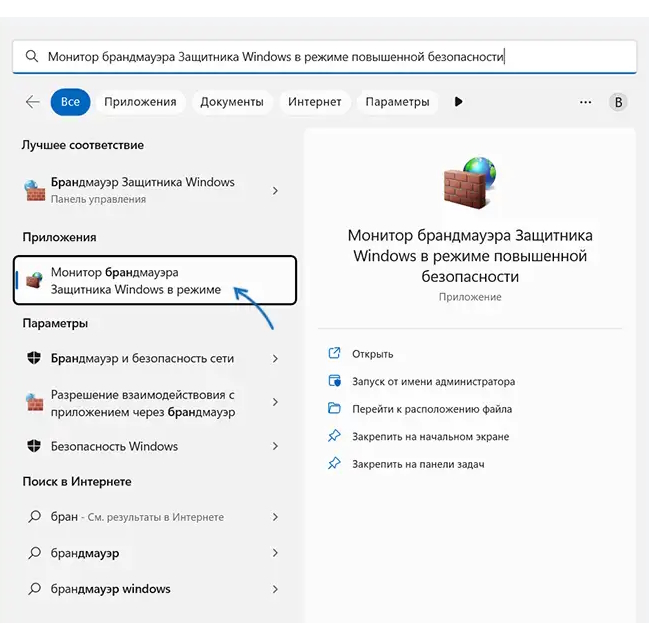Switch to the Интернет tab

coord(315,102)
